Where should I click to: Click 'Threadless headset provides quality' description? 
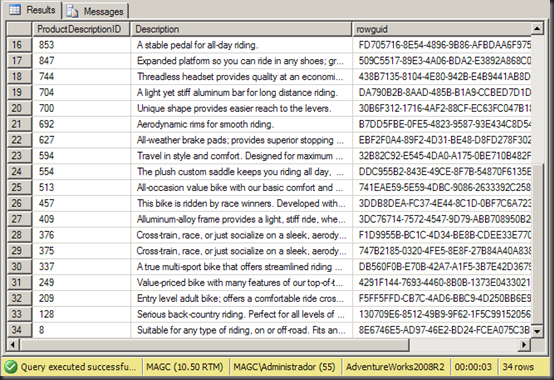coord(241,77)
